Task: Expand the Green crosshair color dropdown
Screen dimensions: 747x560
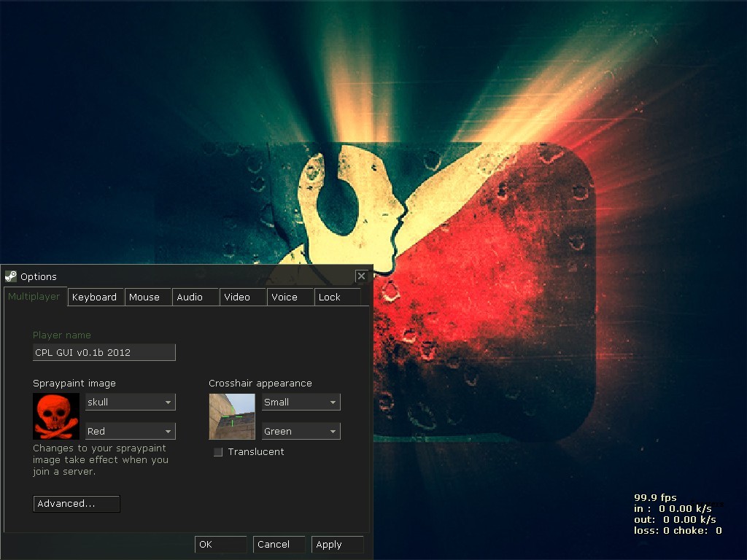Action: [x=301, y=431]
